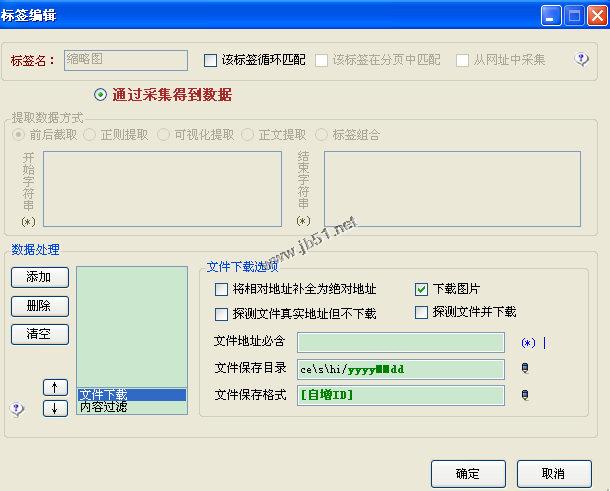Click the 结束字符串 text area
Viewport: 610px width, 491px height.
(452, 189)
